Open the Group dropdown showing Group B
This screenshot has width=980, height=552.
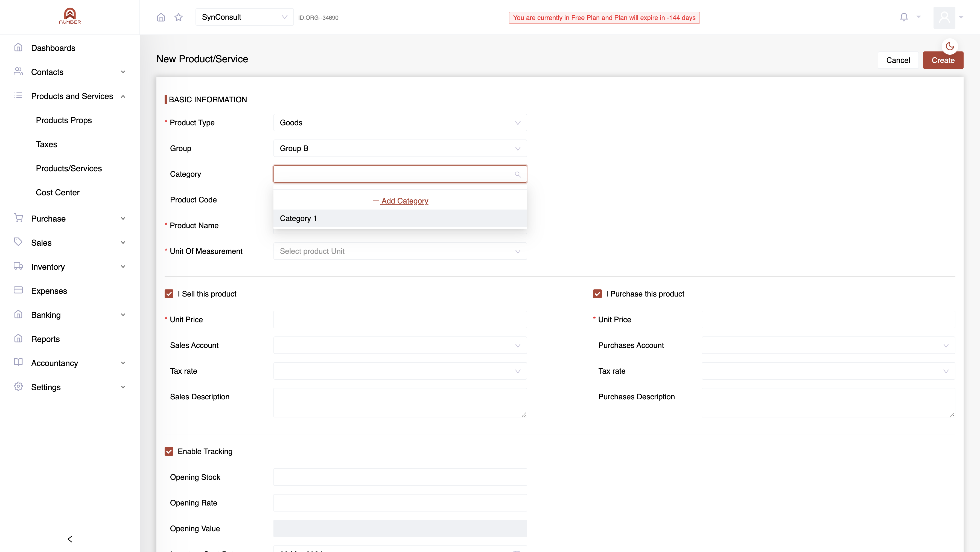[x=400, y=148]
